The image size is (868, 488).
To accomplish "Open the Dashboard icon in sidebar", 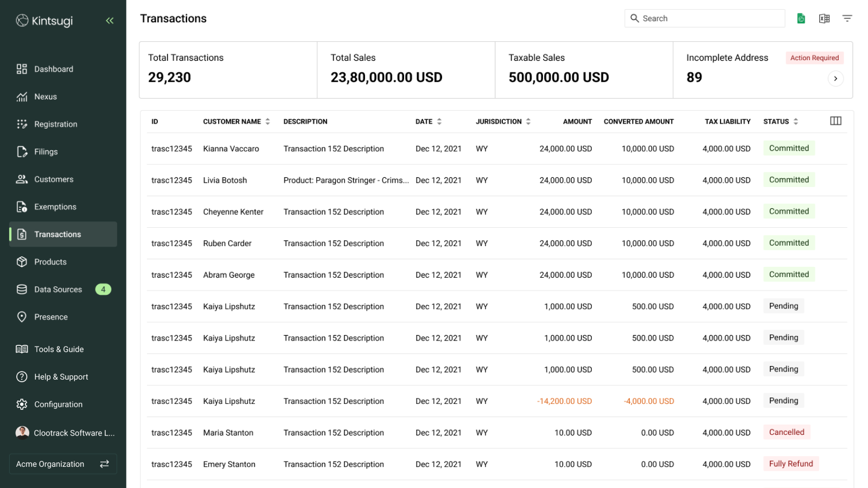I will 22,69.
